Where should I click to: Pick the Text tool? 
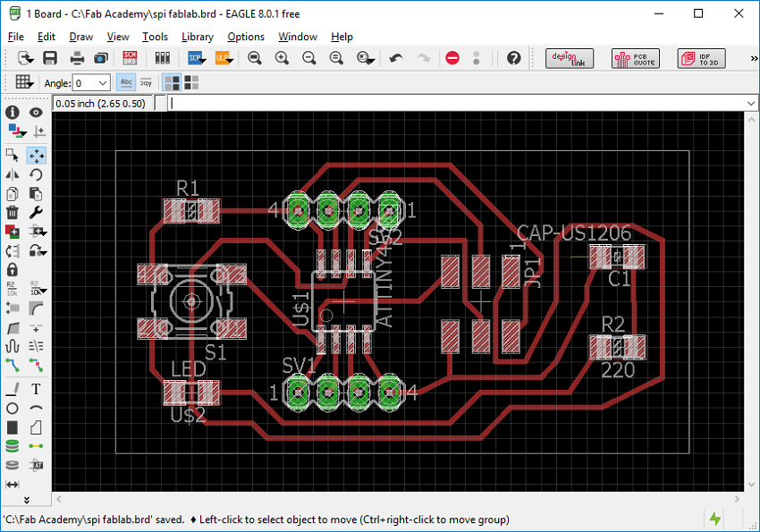coord(36,389)
